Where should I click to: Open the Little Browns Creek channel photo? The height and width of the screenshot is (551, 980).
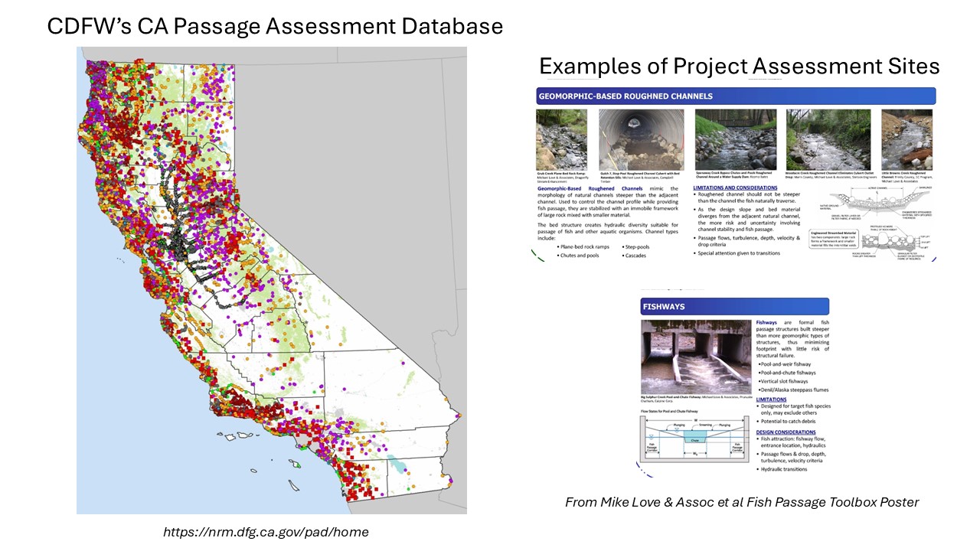(x=906, y=139)
